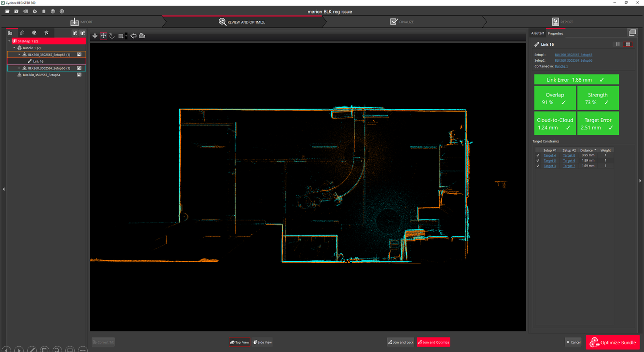The height and width of the screenshot is (352, 644).
Task: Toggle the Target 3 constraint checkbox
Action: 538,166
